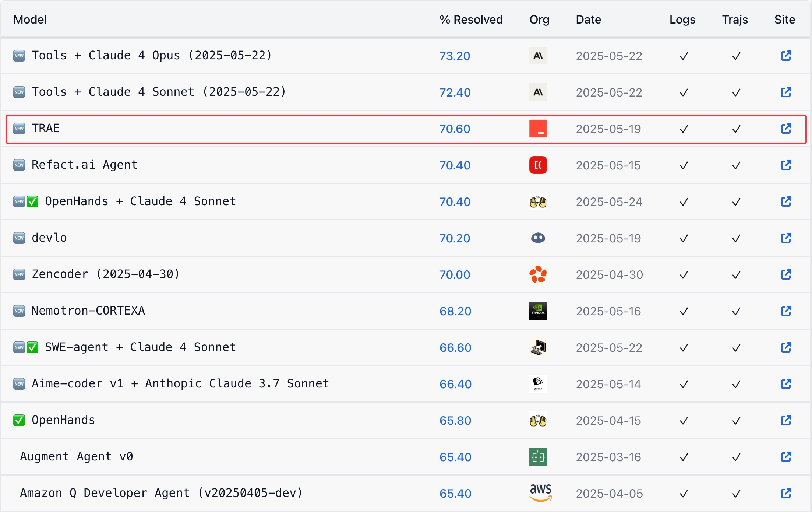Click Logs checkmark in Amazon Q Developer row
The image size is (812, 512).
point(684,494)
